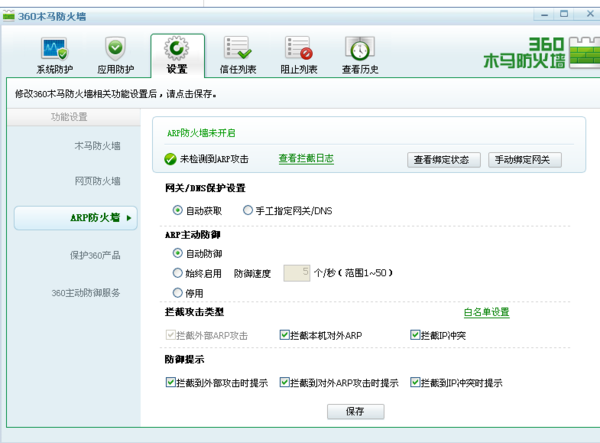Close the 360木马防火墙 window
600x443 pixels.
pyautogui.click(x=590, y=14)
